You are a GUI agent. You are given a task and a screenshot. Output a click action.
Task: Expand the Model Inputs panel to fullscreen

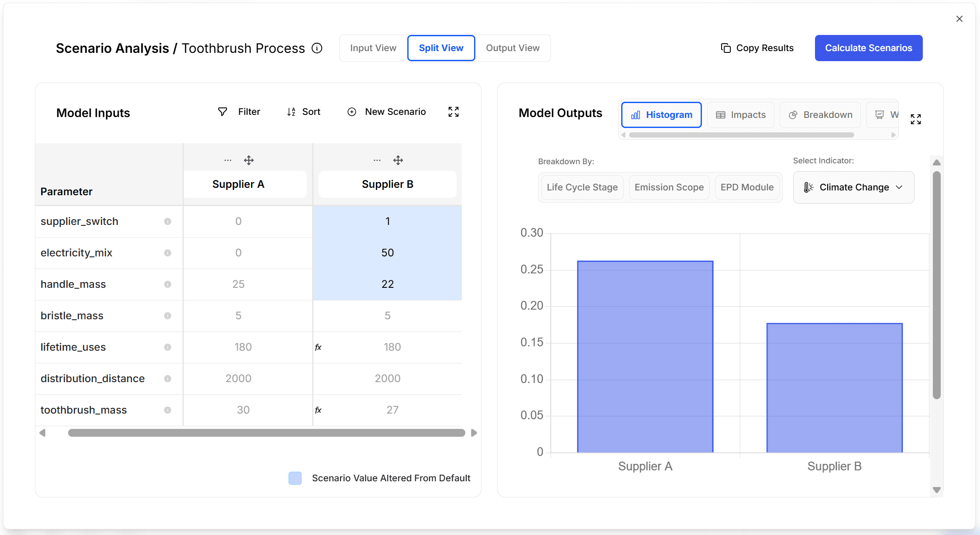pyautogui.click(x=454, y=112)
